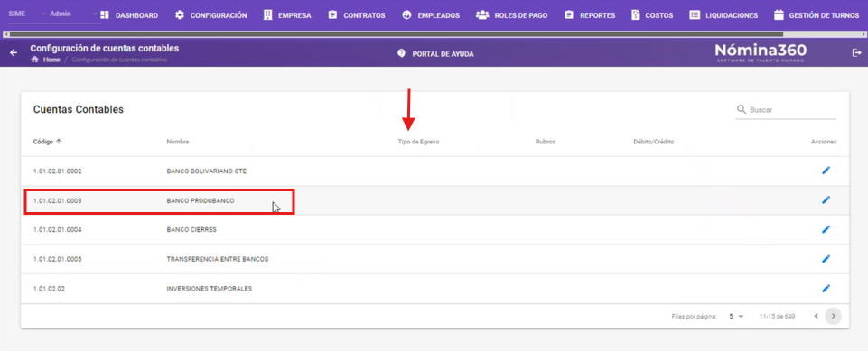Viewport: 868px width, 351px height.
Task: Click the search magnifier icon
Action: [x=742, y=109]
